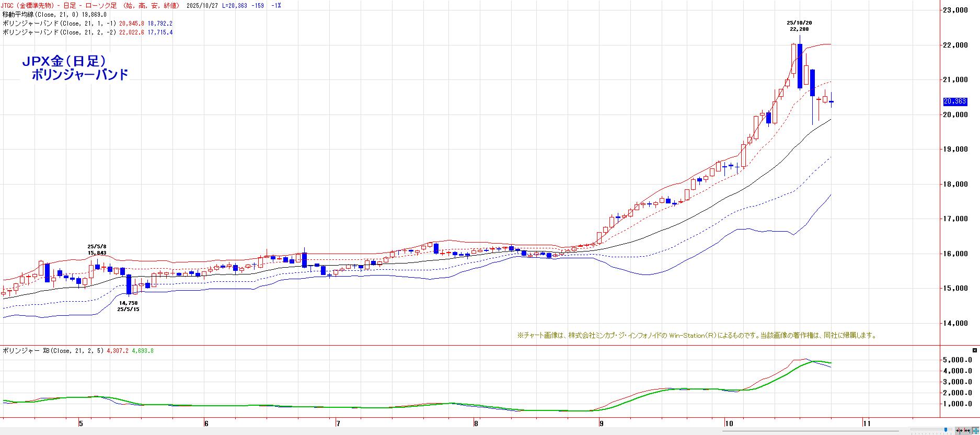Viewport: 980px width, 435px height.
Task: Click the 25/10/20 high date label
Action: click(799, 23)
